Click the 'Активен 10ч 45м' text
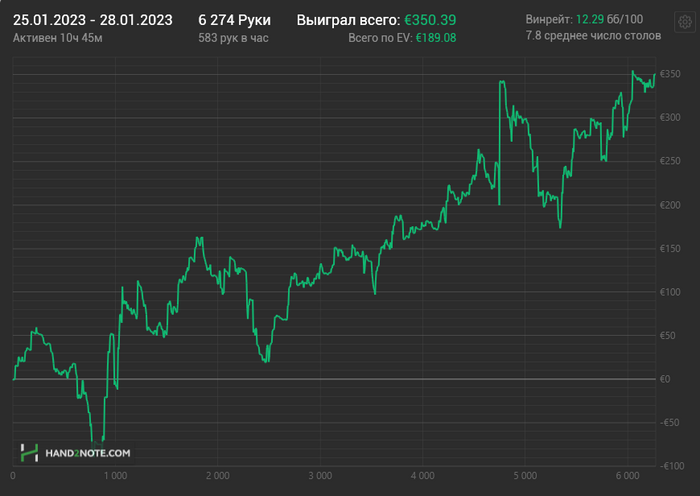Image resolution: width=700 pixels, height=496 pixels. 58,38
